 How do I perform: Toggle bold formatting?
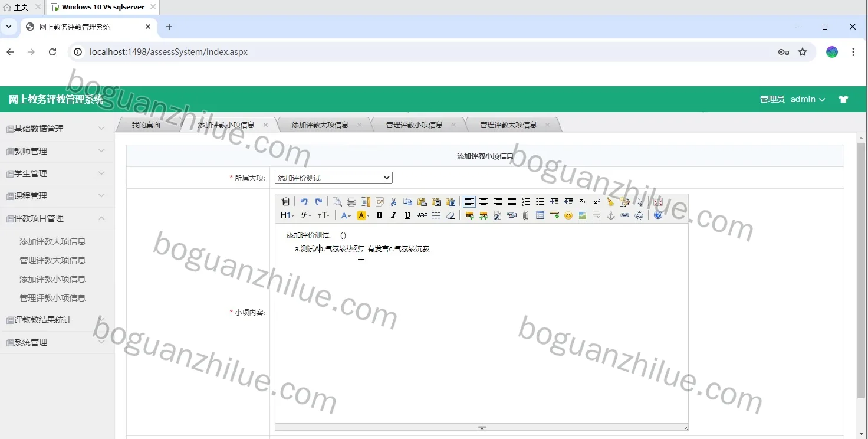(x=380, y=215)
